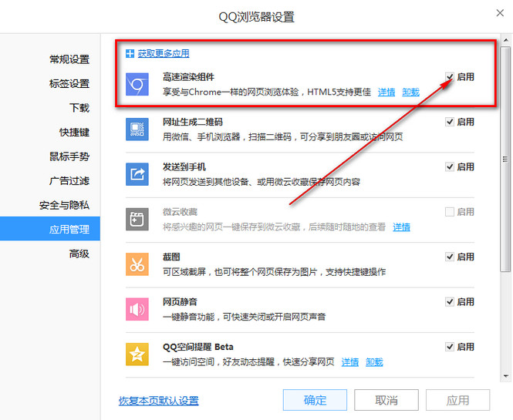Click 卸载 for QQ空间提醒 Beta
Image resolution: width=513 pixels, height=420 pixels.
(374, 362)
